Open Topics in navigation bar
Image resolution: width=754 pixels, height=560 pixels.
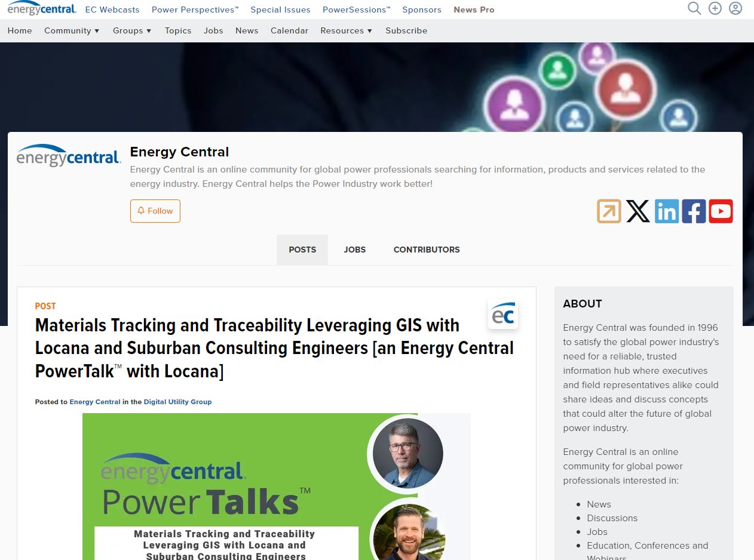point(178,30)
